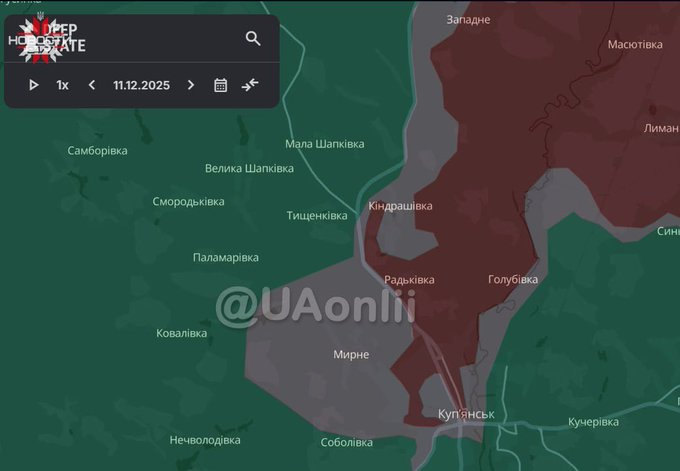The image size is (680, 471).
Task: Open the calendar date picker
Action: tap(220, 85)
